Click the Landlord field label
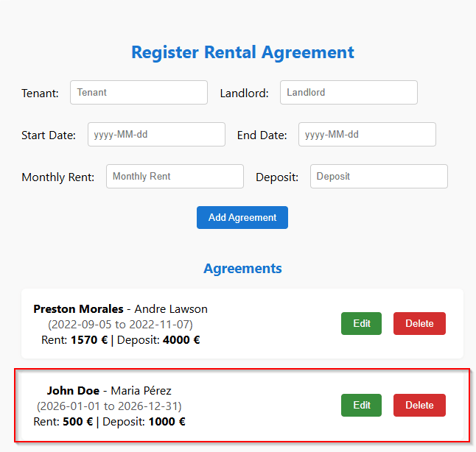 click(x=244, y=93)
